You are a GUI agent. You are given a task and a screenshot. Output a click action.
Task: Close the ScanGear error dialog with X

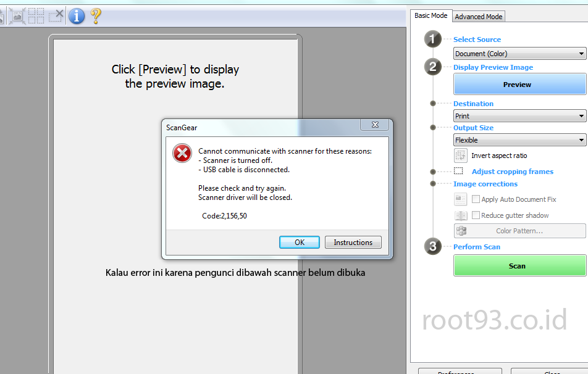click(x=375, y=125)
